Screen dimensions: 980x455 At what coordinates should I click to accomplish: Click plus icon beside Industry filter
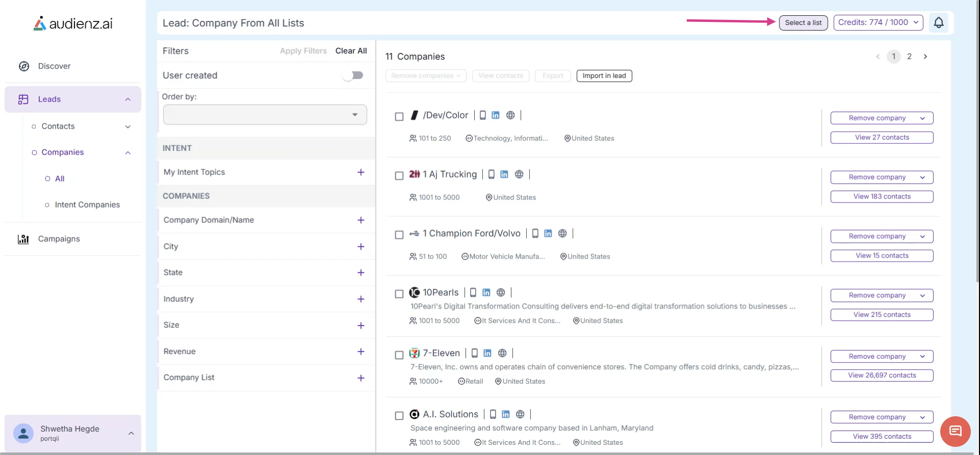click(361, 299)
